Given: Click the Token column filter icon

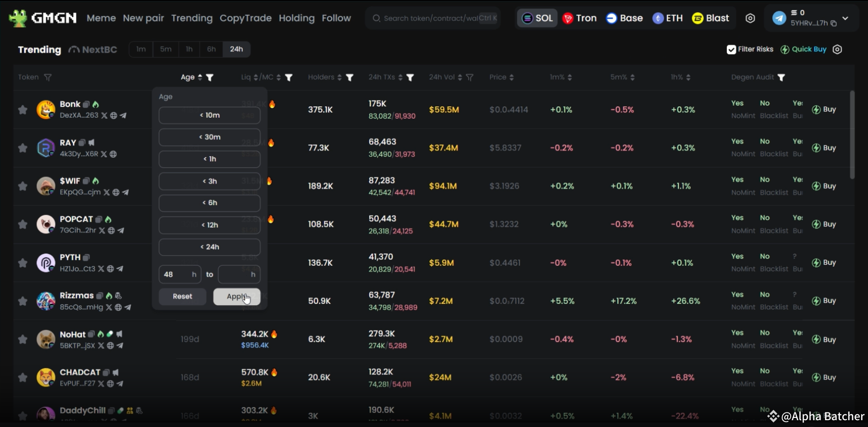Looking at the screenshot, I should (47, 77).
